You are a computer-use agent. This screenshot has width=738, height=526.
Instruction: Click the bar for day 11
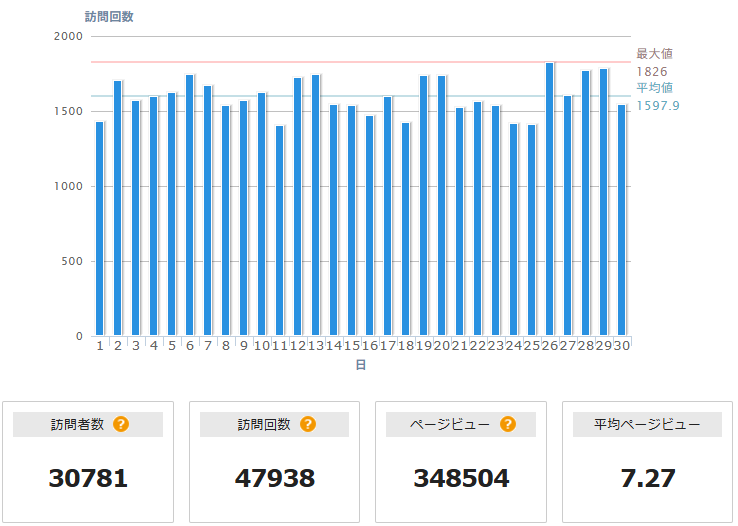coord(280,231)
